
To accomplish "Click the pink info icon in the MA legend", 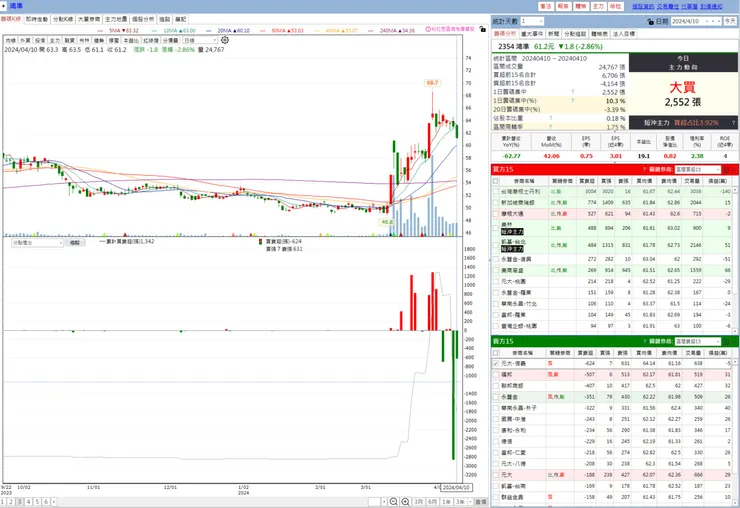I will [428, 29].
